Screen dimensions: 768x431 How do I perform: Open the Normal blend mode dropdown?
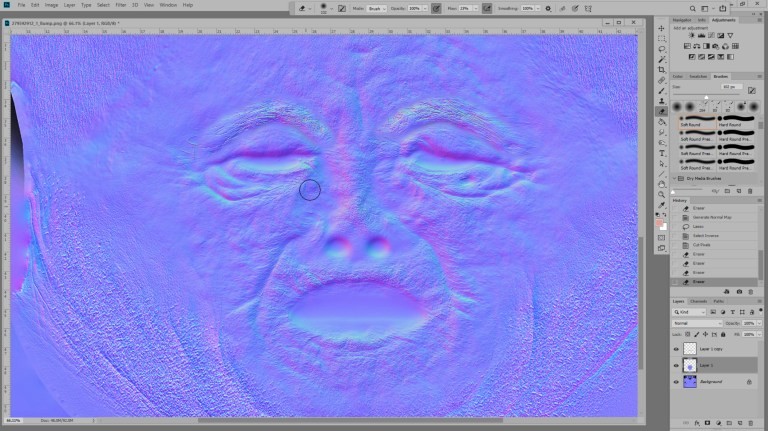(x=697, y=323)
